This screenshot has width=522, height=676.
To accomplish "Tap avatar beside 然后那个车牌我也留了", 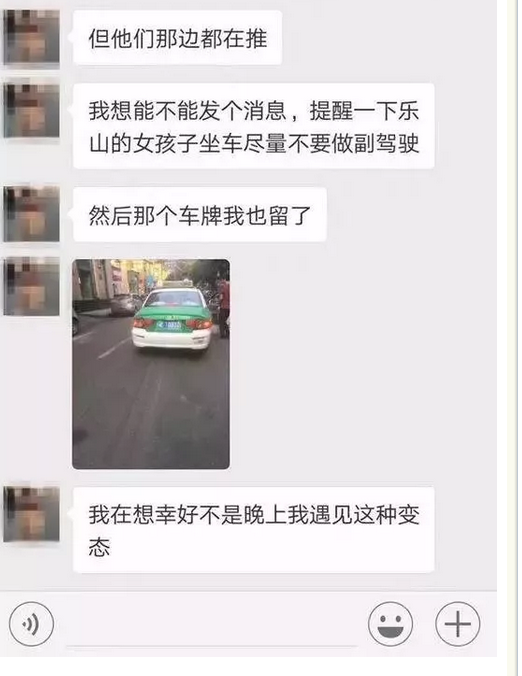I will coord(31,214).
